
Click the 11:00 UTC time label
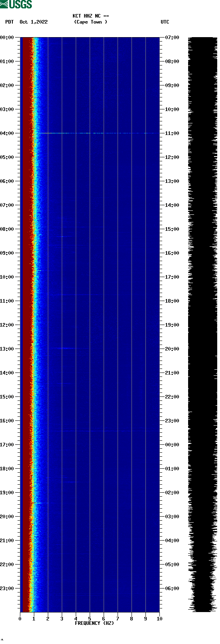point(172,133)
